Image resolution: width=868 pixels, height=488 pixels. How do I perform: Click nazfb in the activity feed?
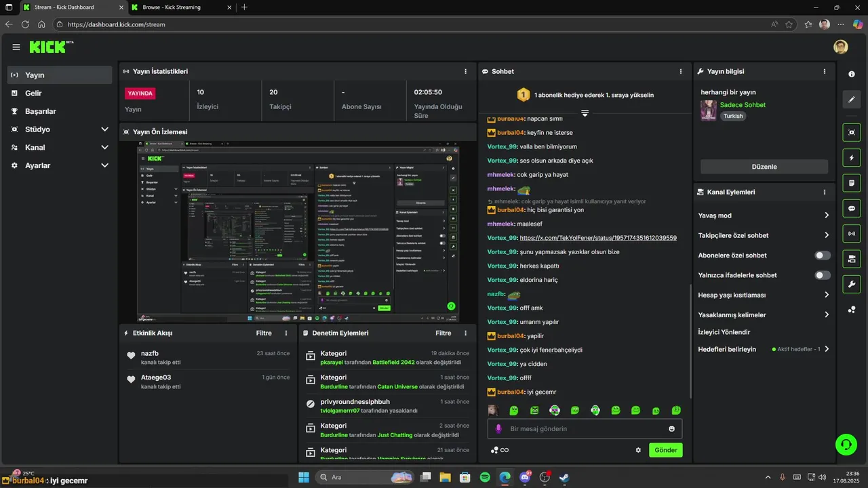pyautogui.click(x=150, y=353)
